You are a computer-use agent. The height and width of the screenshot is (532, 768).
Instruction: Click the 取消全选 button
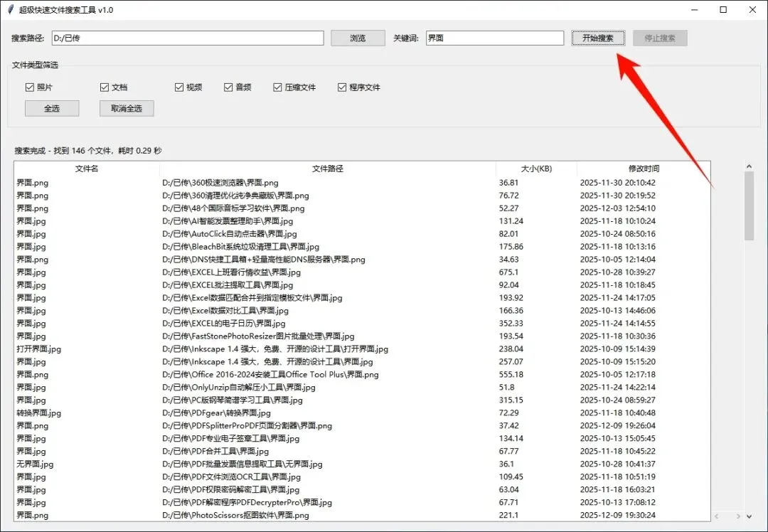click(127, 108)
